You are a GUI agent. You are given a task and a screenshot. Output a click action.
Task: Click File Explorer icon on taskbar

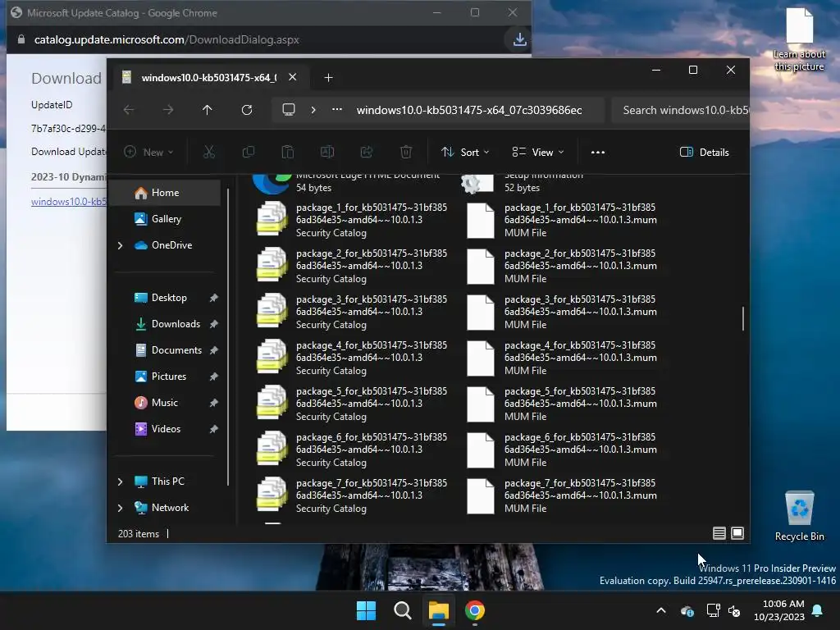tap(438, 610)
